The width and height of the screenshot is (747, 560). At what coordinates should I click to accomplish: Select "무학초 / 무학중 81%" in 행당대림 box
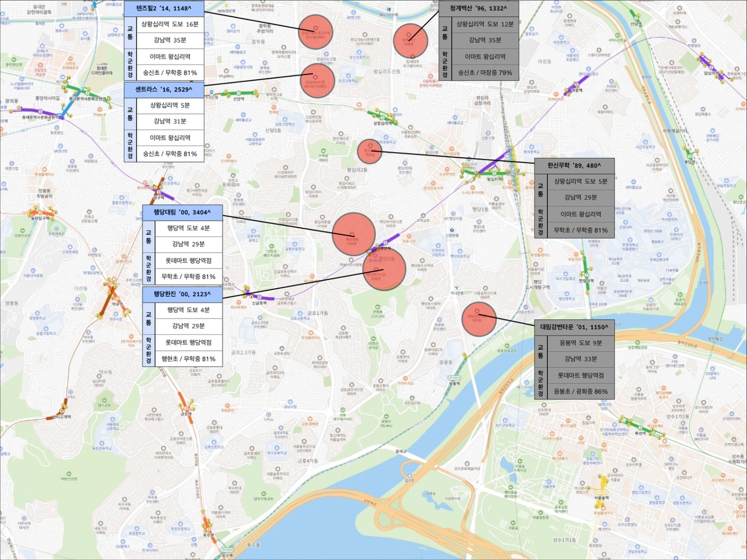[189, 277]
